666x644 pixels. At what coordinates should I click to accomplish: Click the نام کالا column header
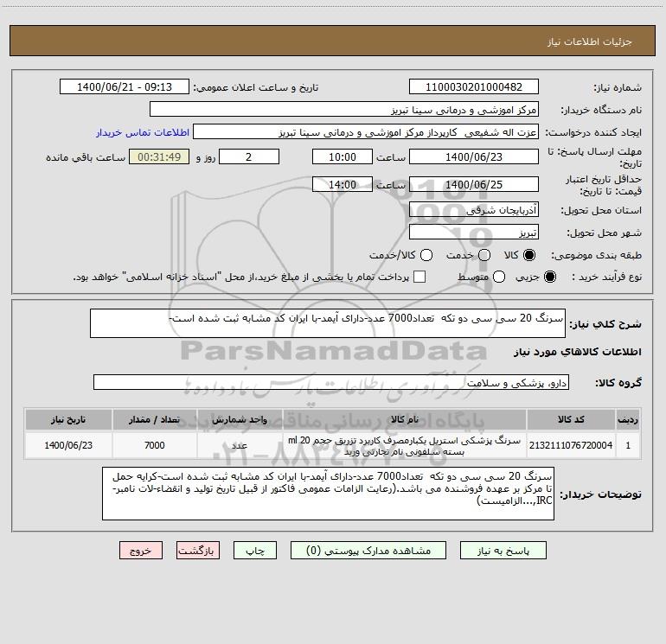405,419
